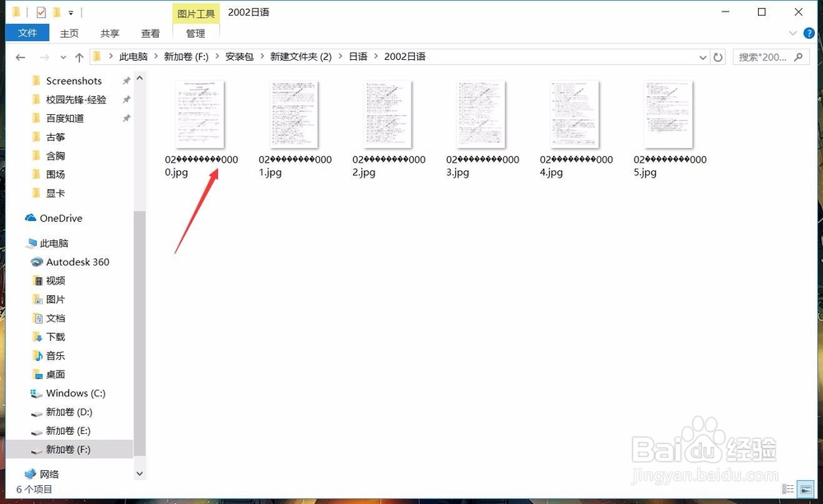The width and height of the screenshot is (823, 504).
Task: Open the 管理 picture tools tab
Action: click(194, 33)
